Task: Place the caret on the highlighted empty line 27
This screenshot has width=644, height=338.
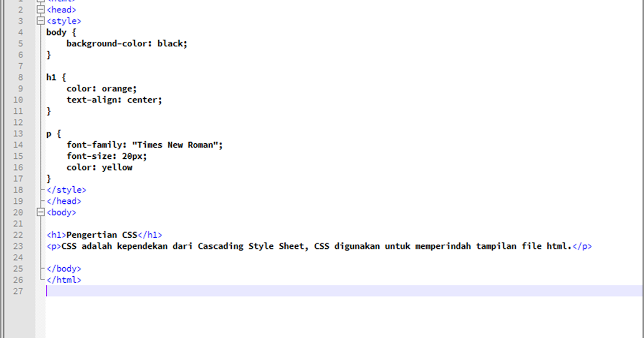Action: pos(344,291)
